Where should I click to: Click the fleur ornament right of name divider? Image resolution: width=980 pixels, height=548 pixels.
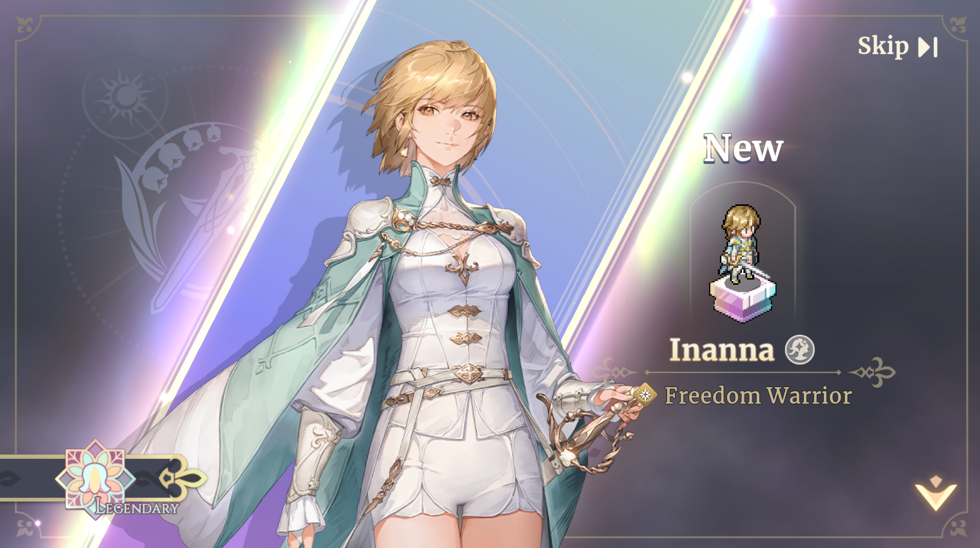872,372
